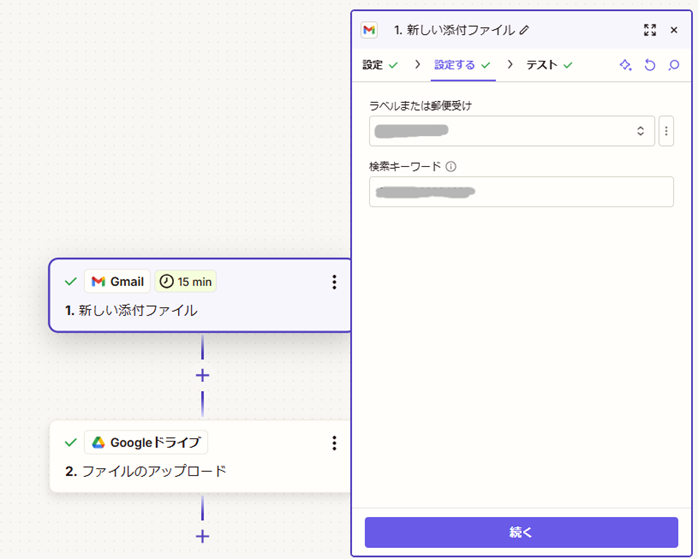Click the chevron between 設定 and 設定する
698x559 pixels.
click(x=417, y=65)
